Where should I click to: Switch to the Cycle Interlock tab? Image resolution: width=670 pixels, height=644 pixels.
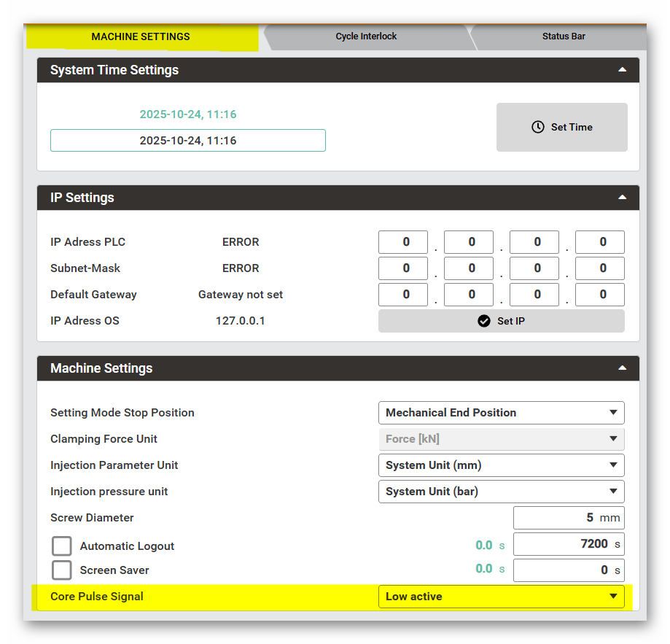coord(366,36)
